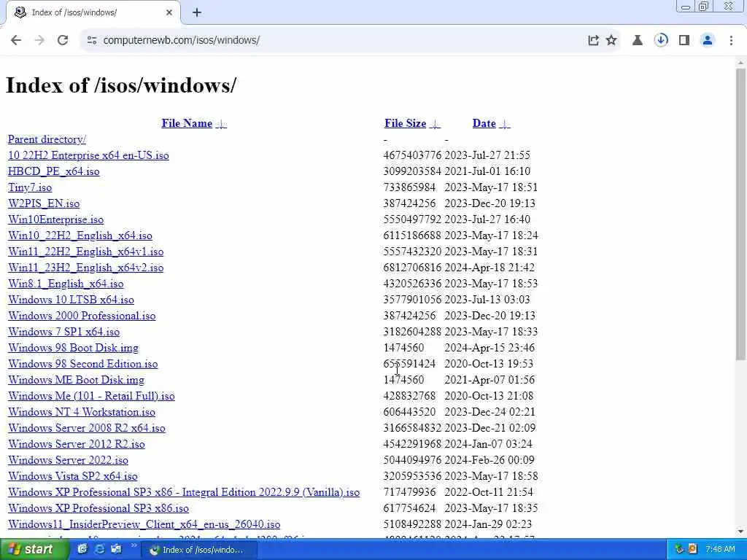Share this page icon

point(593,41)
